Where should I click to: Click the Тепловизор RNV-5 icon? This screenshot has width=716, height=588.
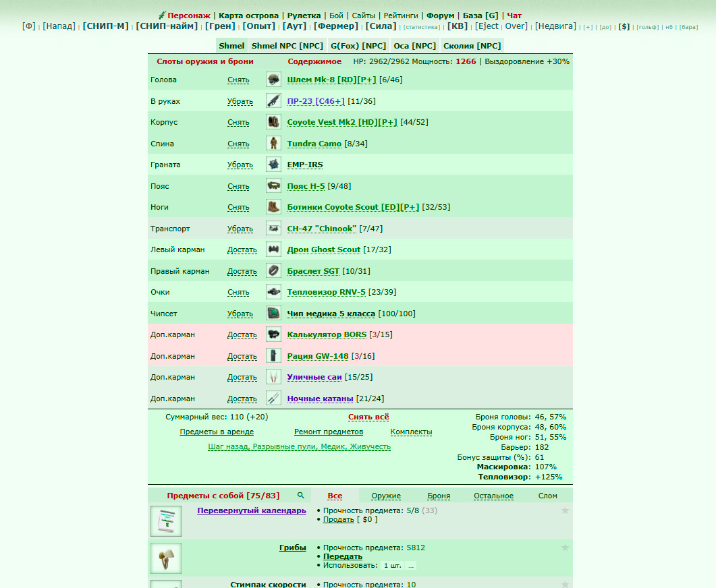pyautogui.click(x=273, y=292)
